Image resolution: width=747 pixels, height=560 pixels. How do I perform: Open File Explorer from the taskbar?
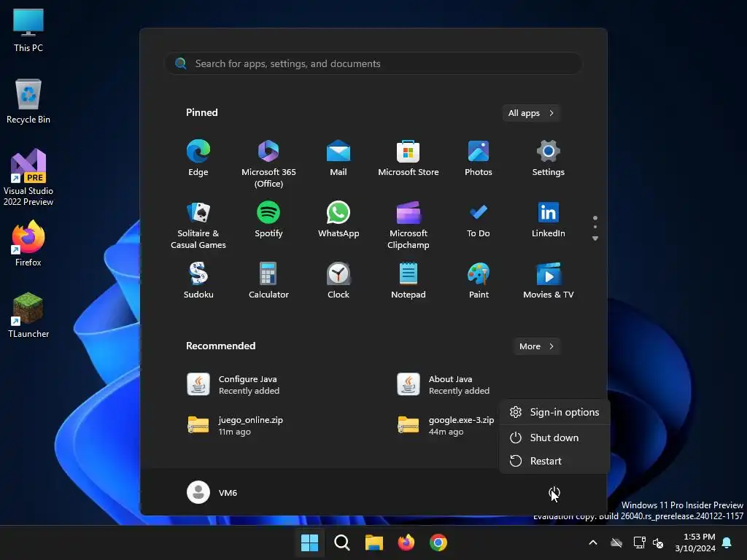pos(374,542)
